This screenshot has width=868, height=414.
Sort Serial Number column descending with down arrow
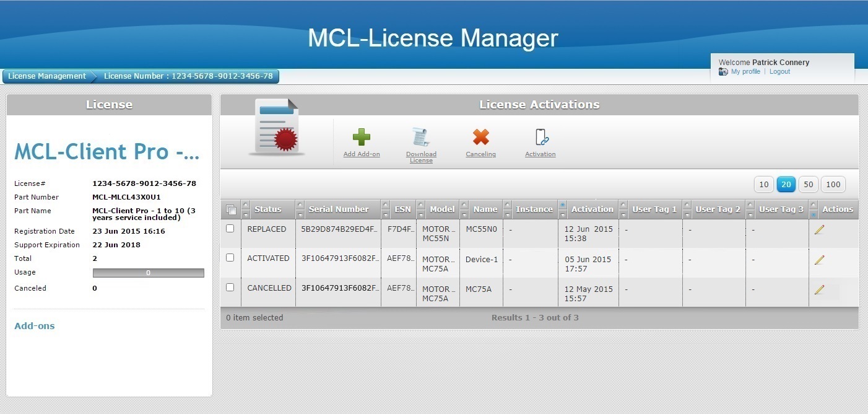300,214
